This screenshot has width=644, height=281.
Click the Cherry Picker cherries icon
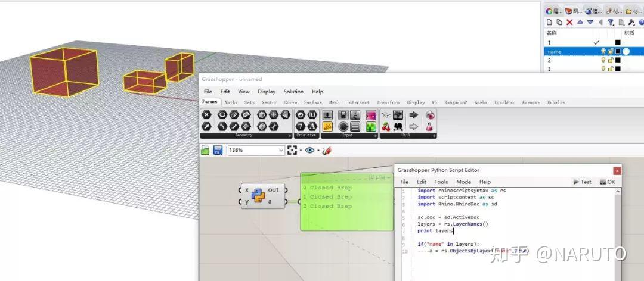coord(386,126)
